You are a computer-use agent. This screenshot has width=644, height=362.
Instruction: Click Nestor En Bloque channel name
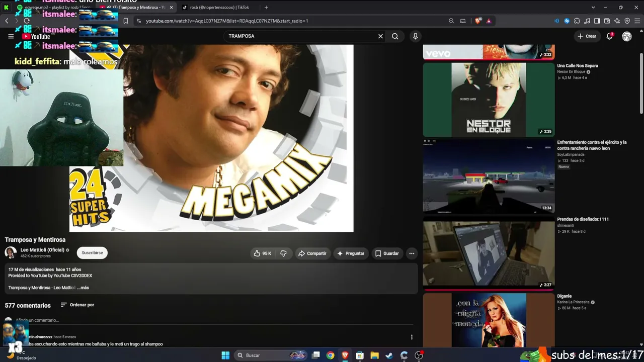572,72
